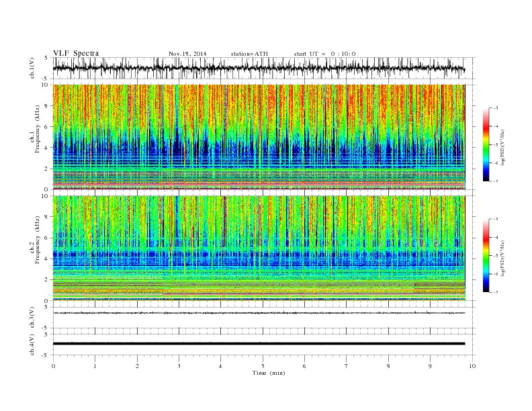
Task: Click the ch.2 "Frequency (kHz)" axis label
Action: point(38,240)
